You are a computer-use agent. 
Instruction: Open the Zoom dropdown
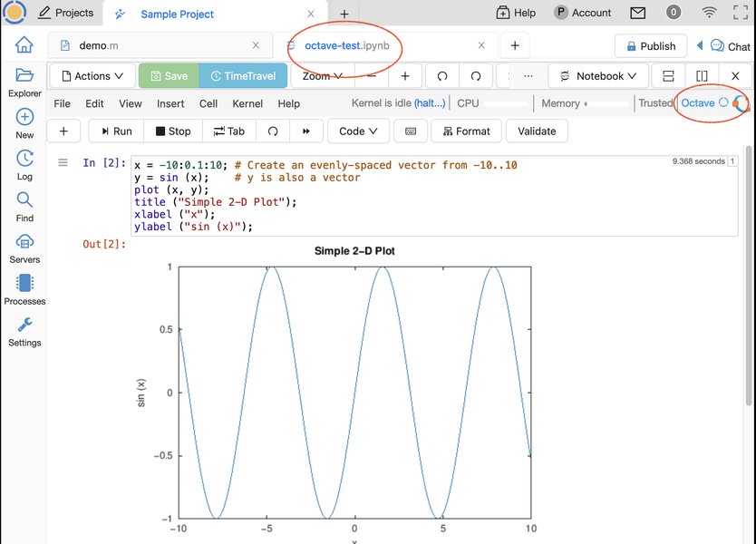(x=323, y=75)
